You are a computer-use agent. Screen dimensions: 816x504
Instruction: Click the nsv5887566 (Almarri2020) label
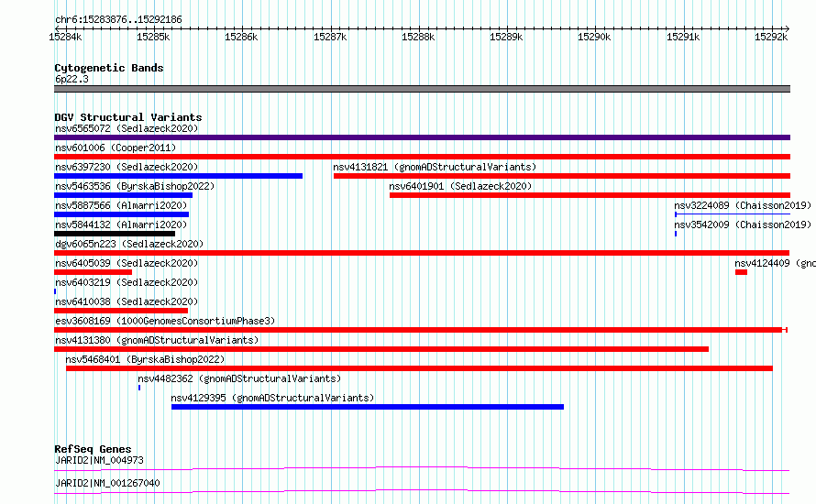(x=121, y=205)
